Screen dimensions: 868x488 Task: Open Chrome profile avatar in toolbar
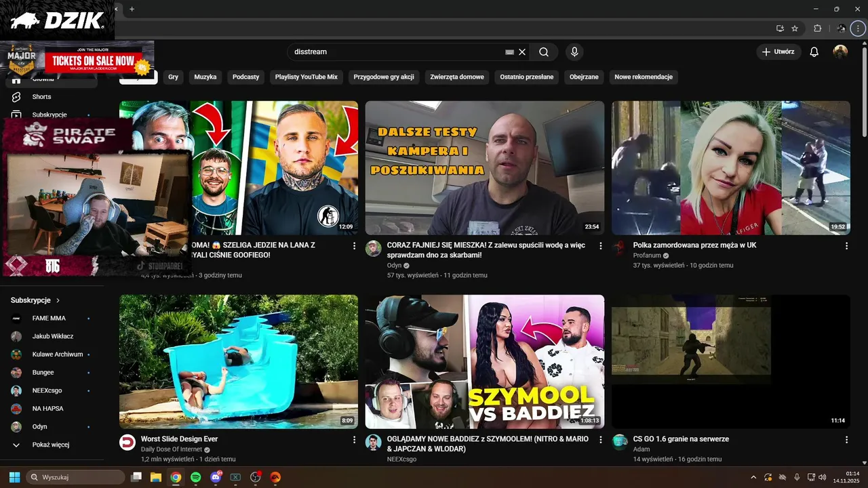(x=842, y=28)
